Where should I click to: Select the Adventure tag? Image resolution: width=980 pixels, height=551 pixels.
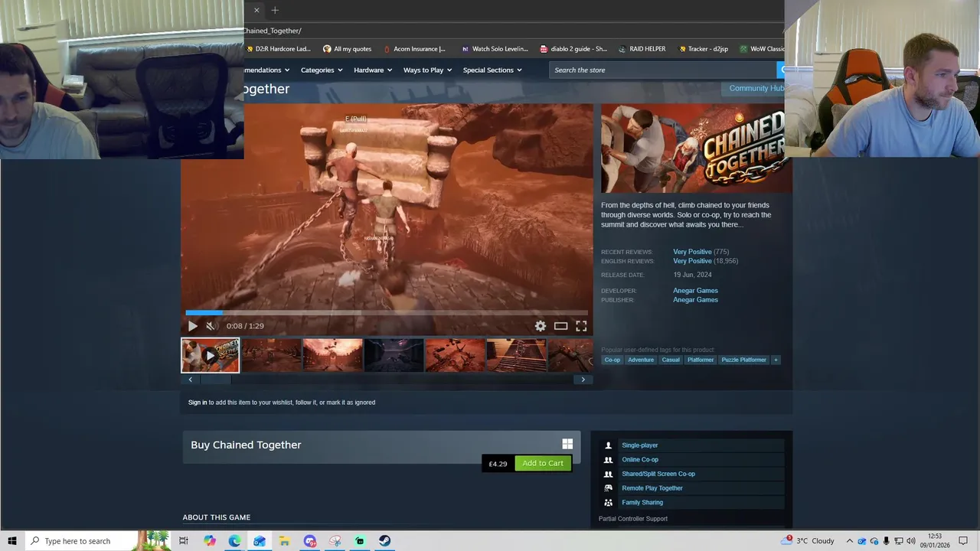(642, 360)
